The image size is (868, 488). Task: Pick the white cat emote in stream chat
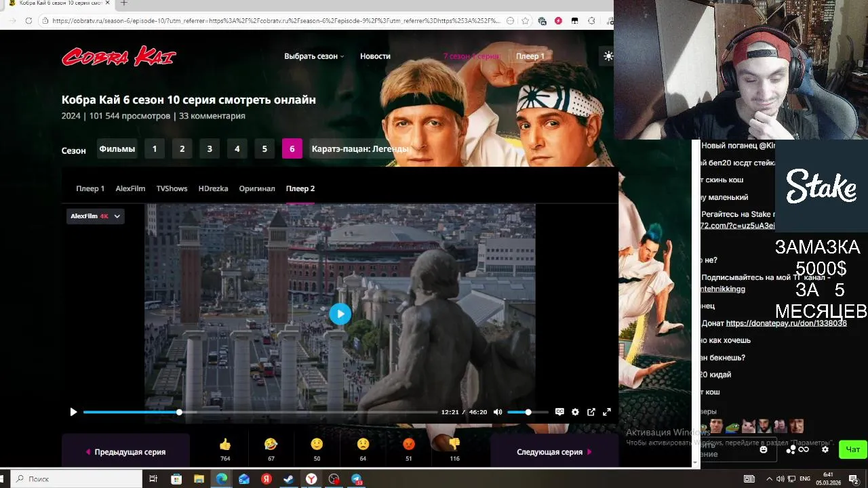click(749, 426)
